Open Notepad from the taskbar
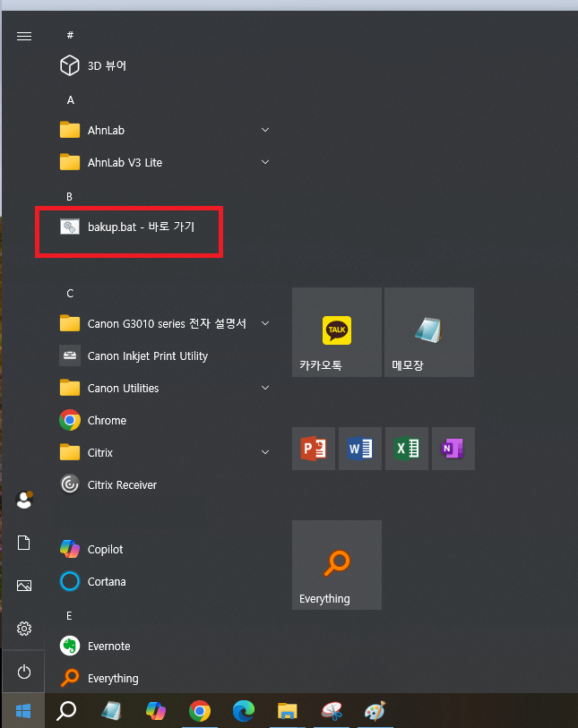This screenshot has width=578, height=728. pyautogui.click(x=110, y=711)
